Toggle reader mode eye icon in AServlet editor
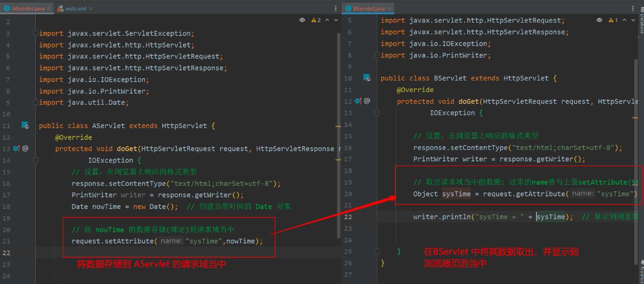644x284 pixels. tap(302, 20)
